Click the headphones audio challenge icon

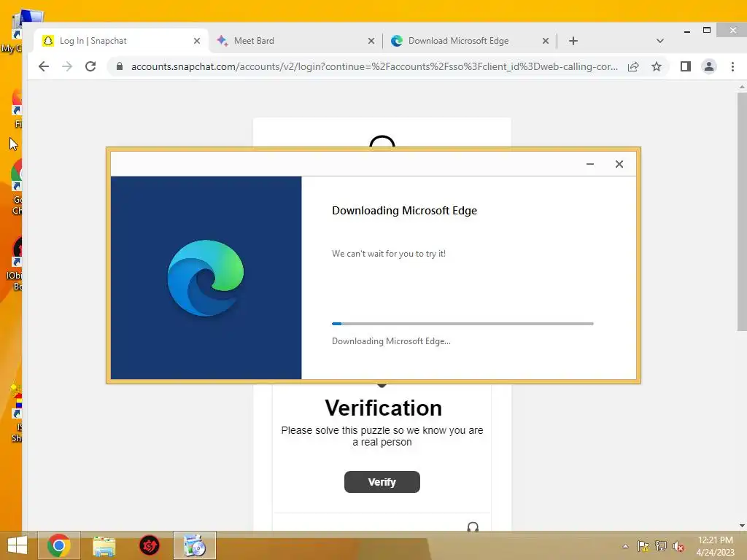tap(473, 526)
